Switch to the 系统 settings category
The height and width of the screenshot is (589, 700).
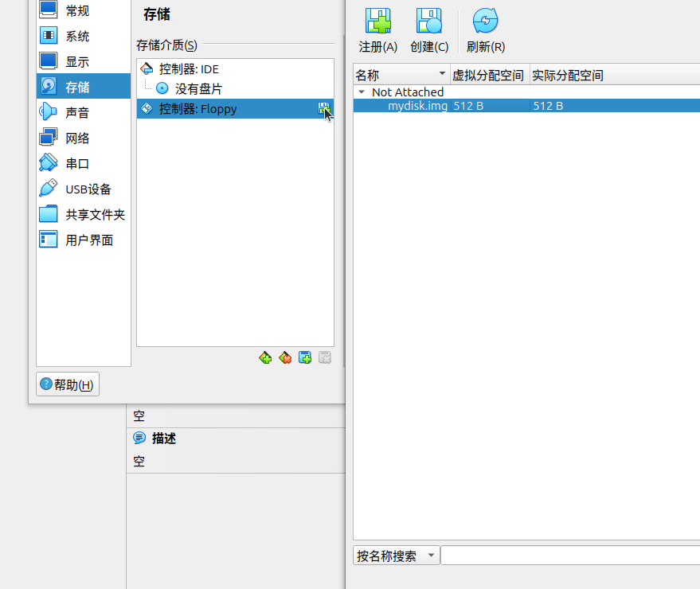77,37
